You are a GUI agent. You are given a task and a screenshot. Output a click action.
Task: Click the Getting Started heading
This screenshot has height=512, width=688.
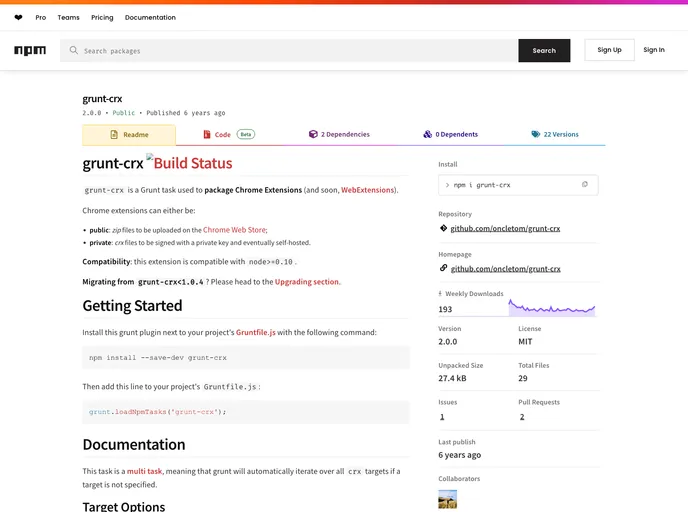tap(132, 305)
